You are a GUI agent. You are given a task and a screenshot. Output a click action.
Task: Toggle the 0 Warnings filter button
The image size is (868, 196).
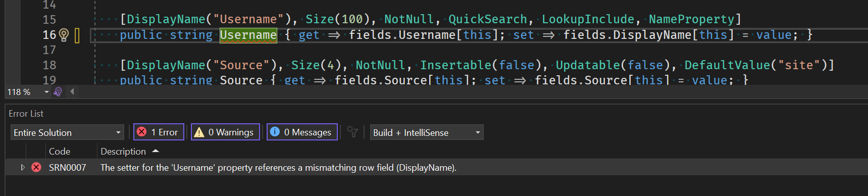(x=225, y=132)
